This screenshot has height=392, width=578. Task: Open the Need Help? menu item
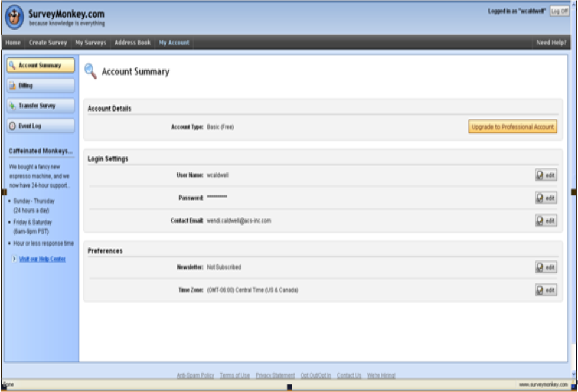point(551,43)
